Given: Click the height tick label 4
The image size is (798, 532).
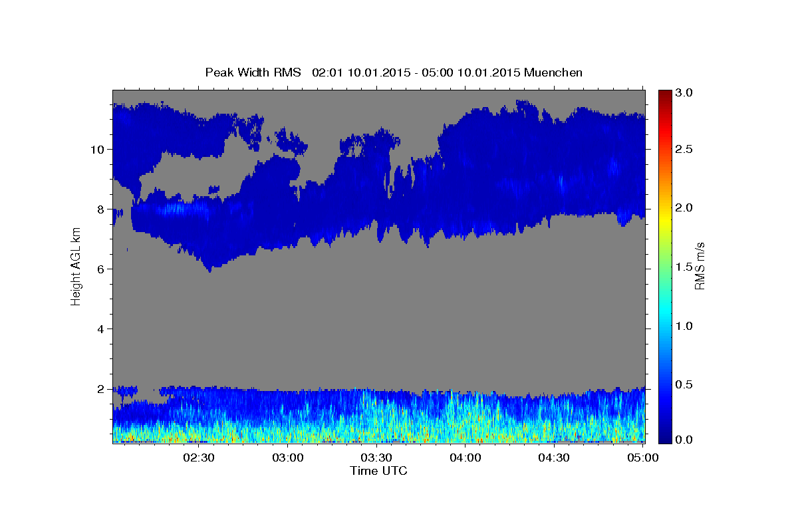Looking at the screenshot, I should click(101, 329).
